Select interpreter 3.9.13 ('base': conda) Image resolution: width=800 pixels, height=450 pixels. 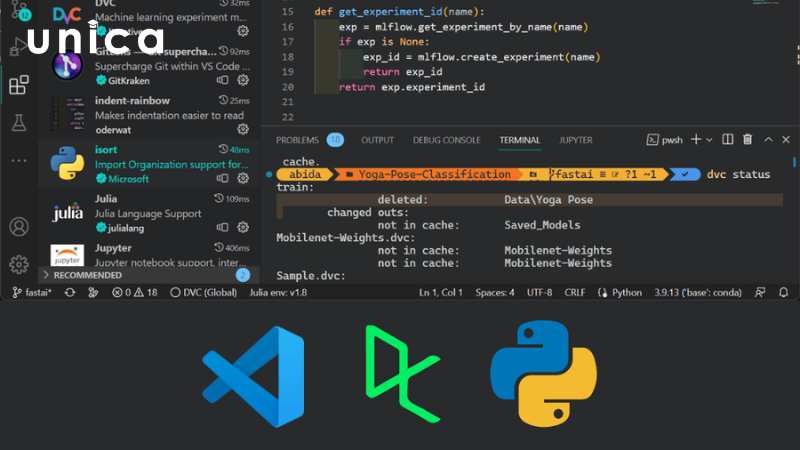click(698, 292)
